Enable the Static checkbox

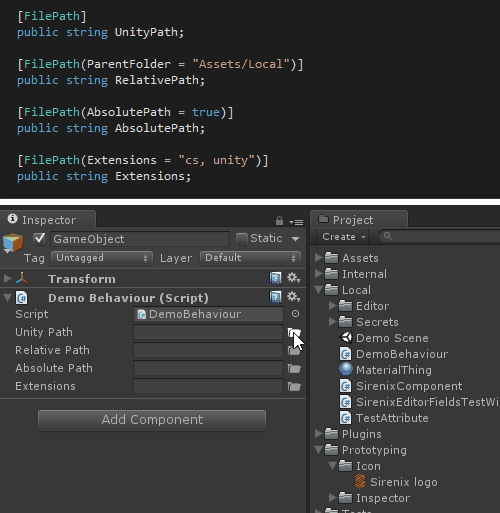tap(241, 239)
